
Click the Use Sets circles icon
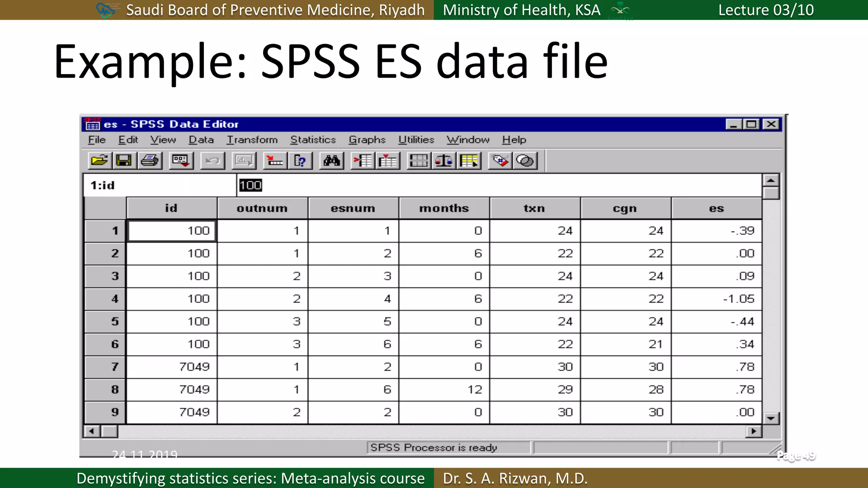(x=526, y=161)
